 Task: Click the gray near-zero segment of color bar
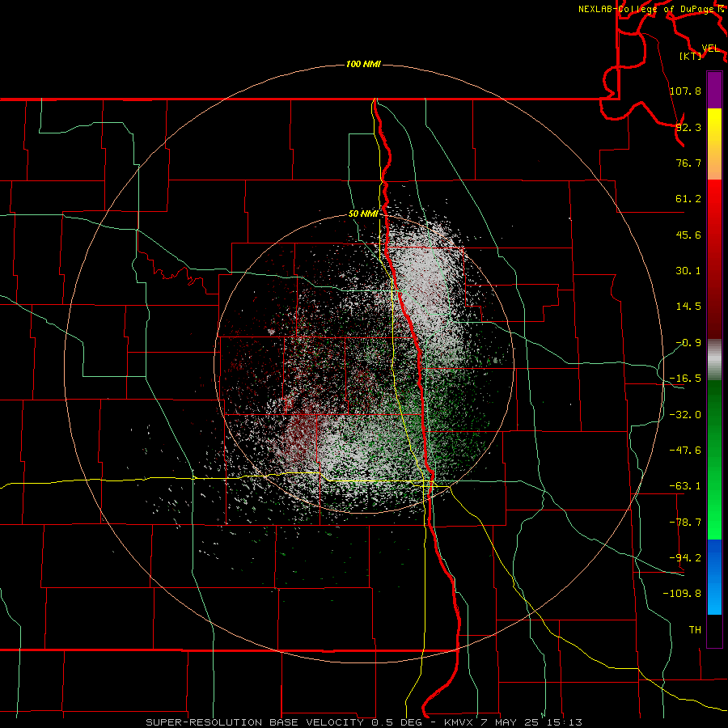coord(714,360)
